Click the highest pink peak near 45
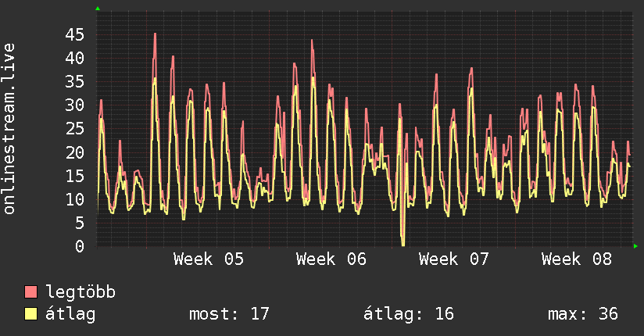Screen dimensions: 644x336 (x=155, y=34)
